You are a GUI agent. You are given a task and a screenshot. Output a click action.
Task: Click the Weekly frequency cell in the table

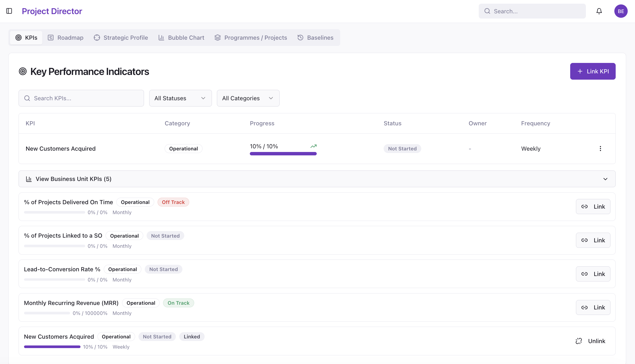click(531, 149)
